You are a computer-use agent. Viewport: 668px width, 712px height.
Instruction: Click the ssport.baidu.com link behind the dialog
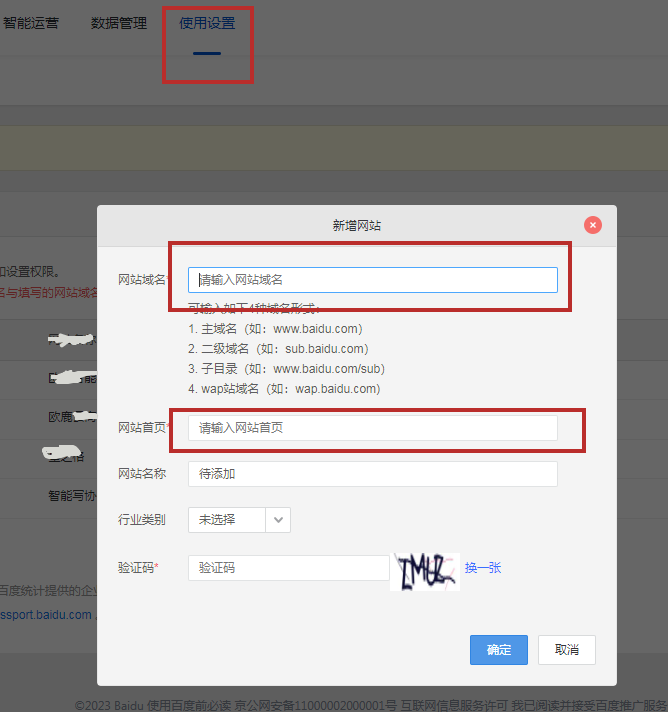click(x=46, y=615)
